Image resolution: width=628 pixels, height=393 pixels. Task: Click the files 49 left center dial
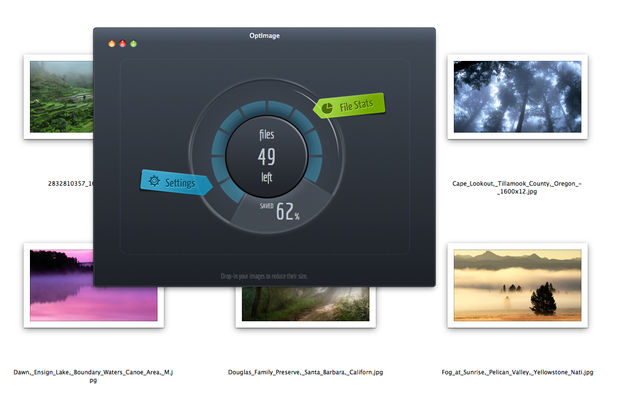click(x=267, y=156)
